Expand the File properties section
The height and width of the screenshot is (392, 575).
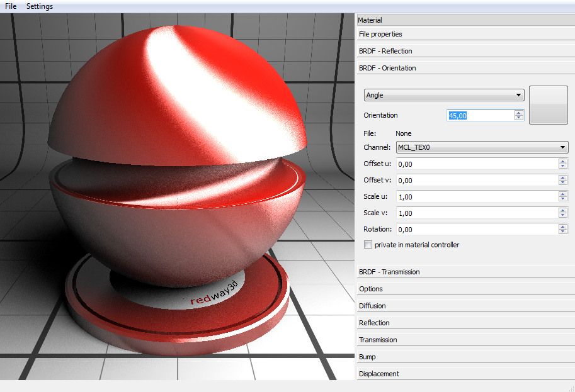coord(380,34)
